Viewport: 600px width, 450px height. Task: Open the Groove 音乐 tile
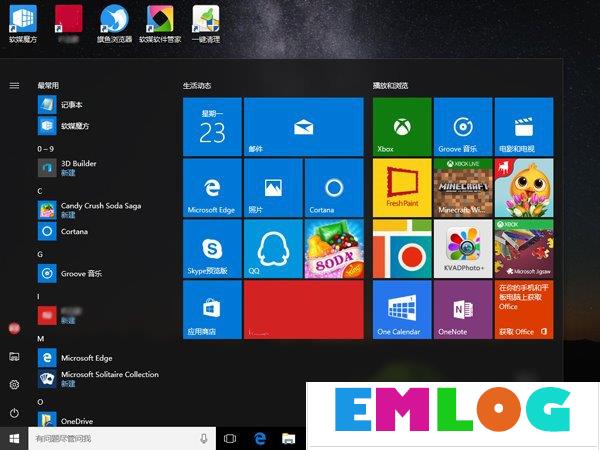click(463, 127)
